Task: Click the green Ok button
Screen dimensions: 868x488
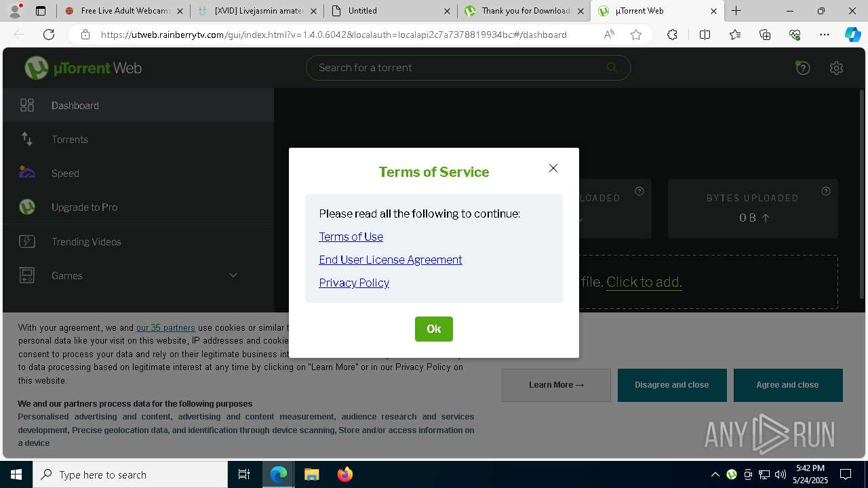Action: point(434,329)
